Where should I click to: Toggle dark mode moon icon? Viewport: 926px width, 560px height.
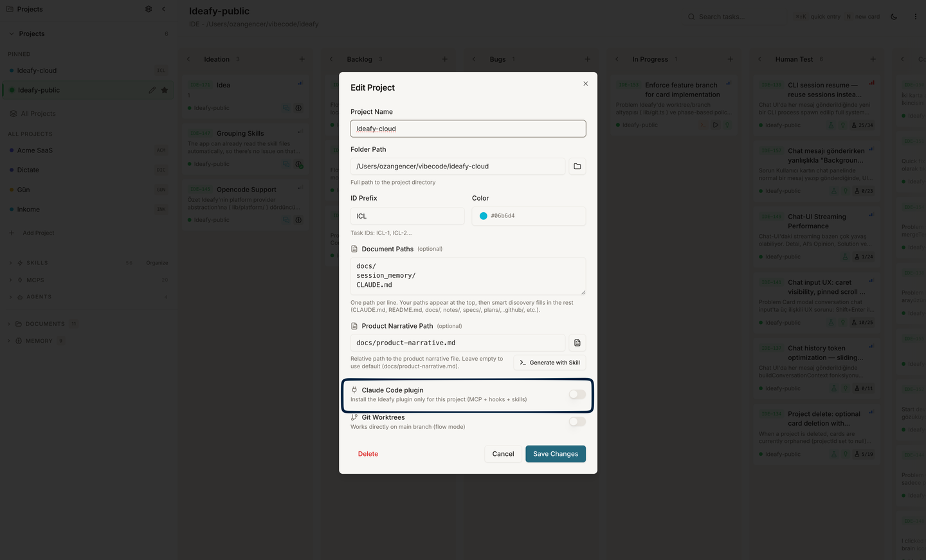(x=894, y=17)
